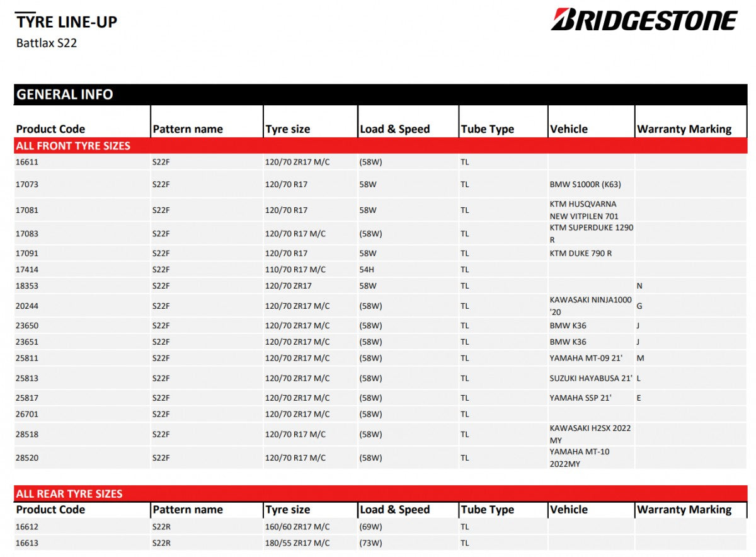This screenshot has width=756, height=557.
Task: Click tyre size 110/70 R17 M/C
Action: (295, 270)
